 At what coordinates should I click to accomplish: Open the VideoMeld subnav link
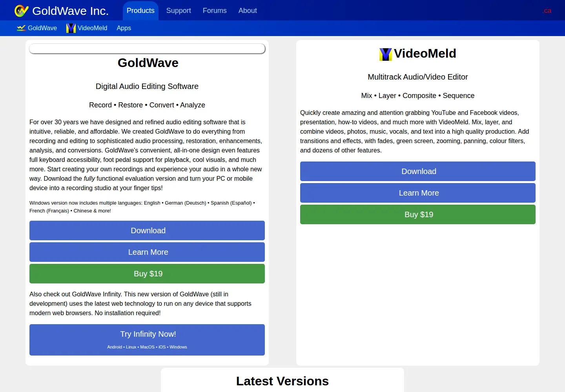tap(92, 28)
